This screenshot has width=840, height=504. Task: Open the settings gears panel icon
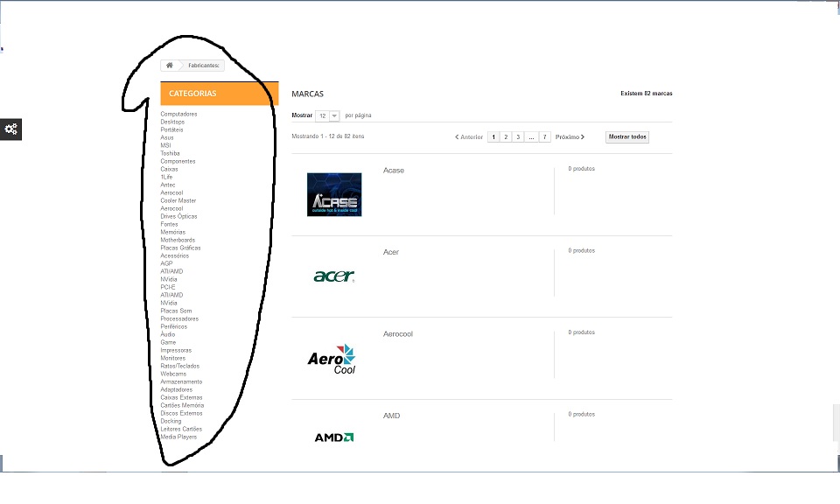coord(10,129)
